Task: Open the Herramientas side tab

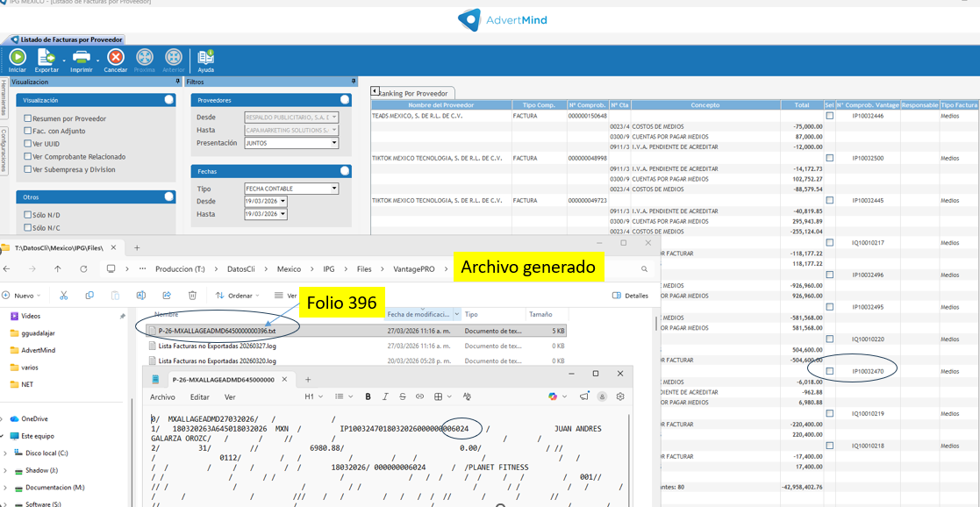Action: (x=4, y=98)
